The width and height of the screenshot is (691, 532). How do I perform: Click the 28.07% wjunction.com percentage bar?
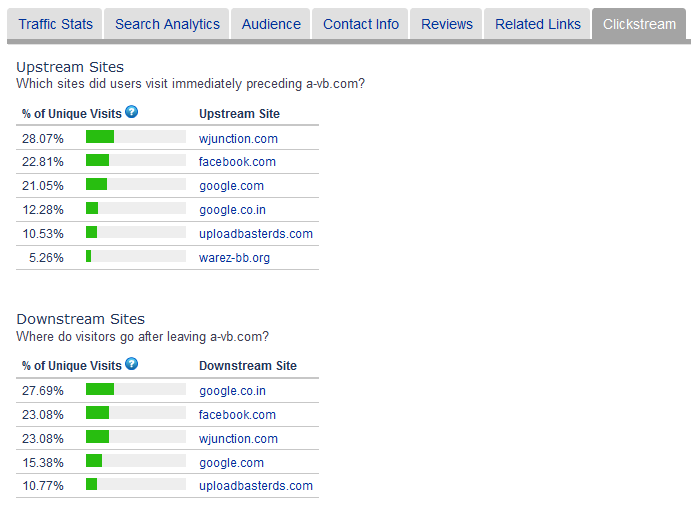point(135,137)
